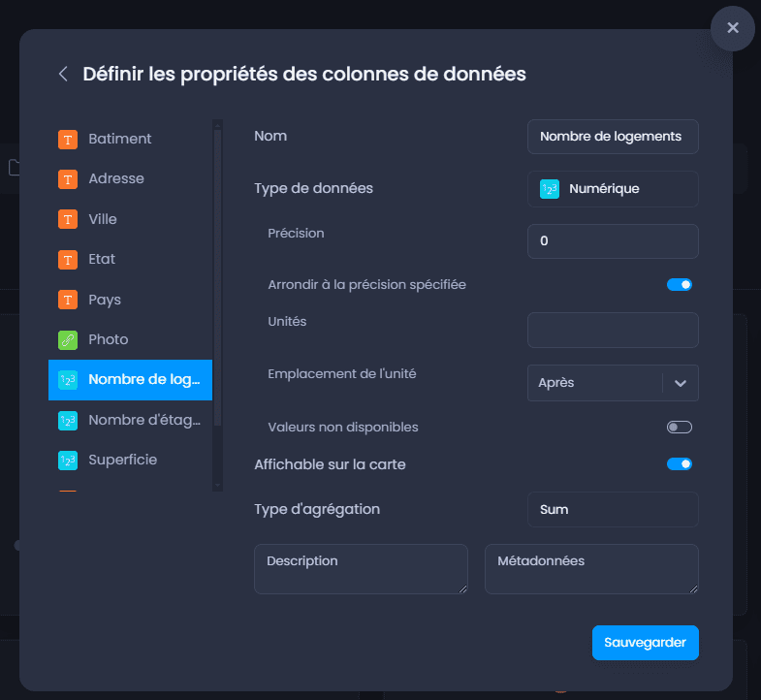Select the Batiment column

pos(130,139)
